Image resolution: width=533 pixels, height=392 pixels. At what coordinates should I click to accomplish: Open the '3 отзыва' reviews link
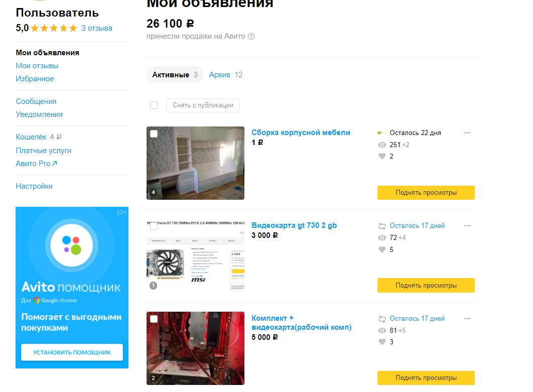(97, 28)
